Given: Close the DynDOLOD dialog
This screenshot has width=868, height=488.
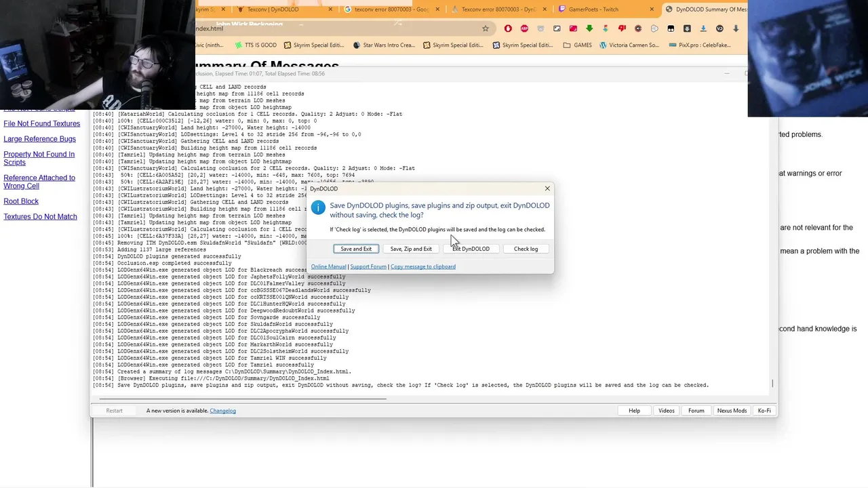Looking at the screenshot, I should (547, 188).
